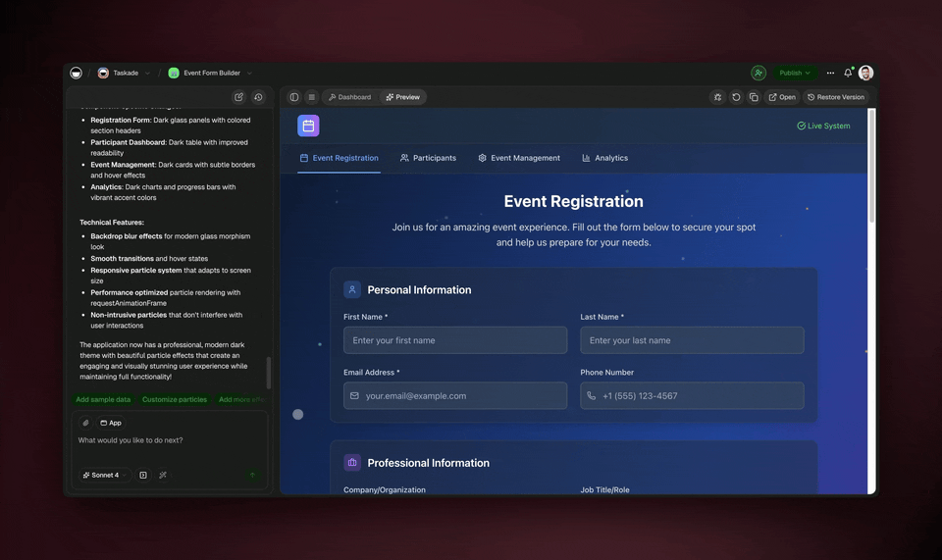The height and width of the screenshot is (560, 942).
Task: Toggle the magic wand option in chat box
Action: tap(163, 475)
